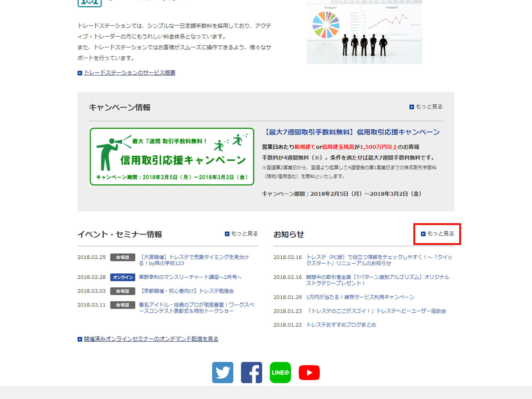This screenshot has width=532, height=399.
Task: Open ワークスペースコンテスト表彰式 event link
Action: pyautogui.click(x=196, y=308)
